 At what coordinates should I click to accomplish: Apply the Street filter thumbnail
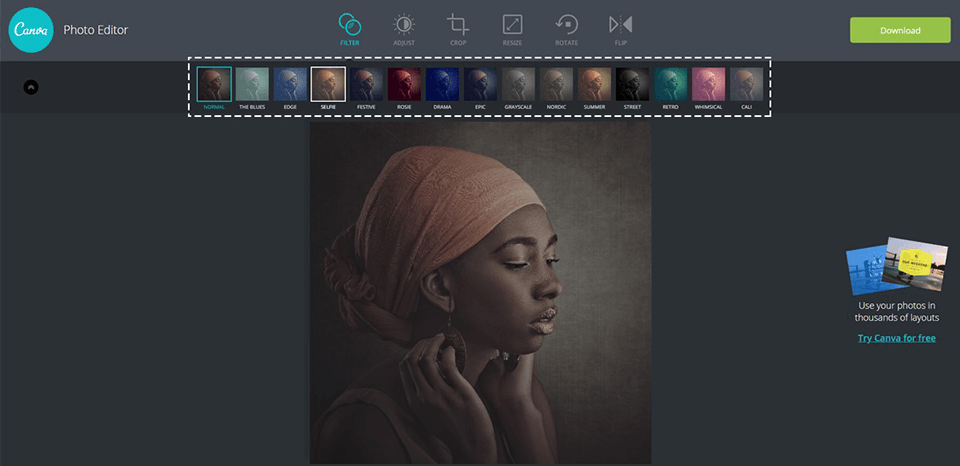(x=632, y=84)
